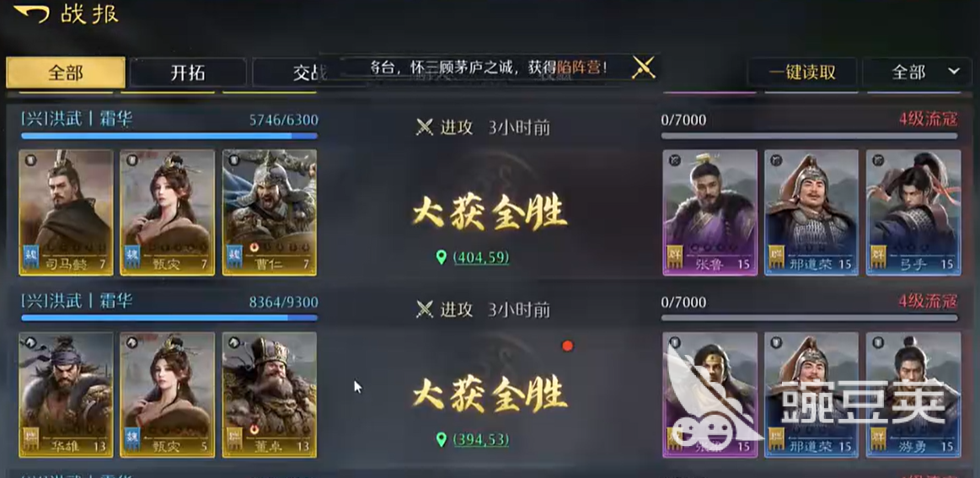Click the 一键读取 button

[x=802, y=72]
